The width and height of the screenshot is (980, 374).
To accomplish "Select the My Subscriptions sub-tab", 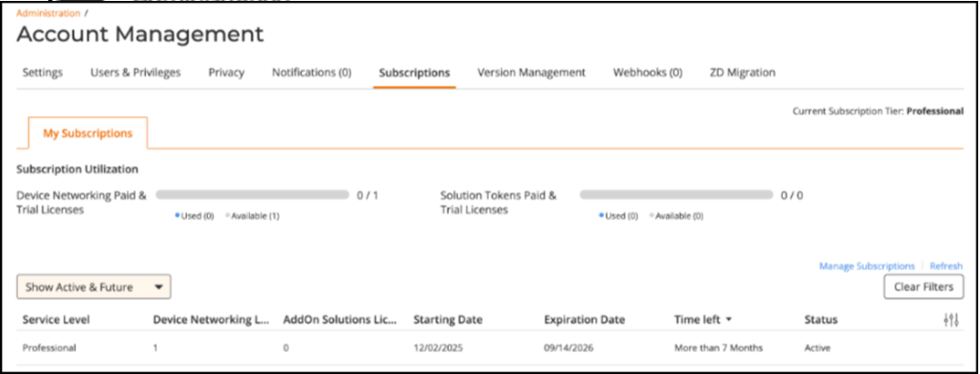I will 88,133.
